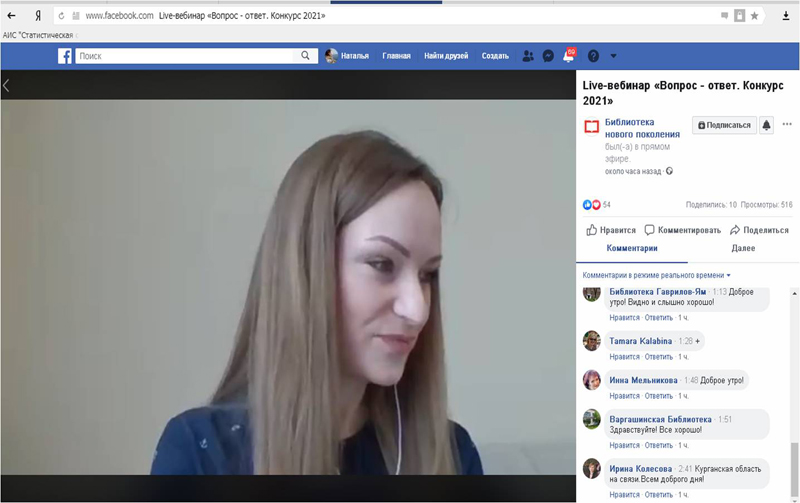Click the Facebook Поиск search field
The height and width of the screenshot is (503, 800).
click(185, 56)
